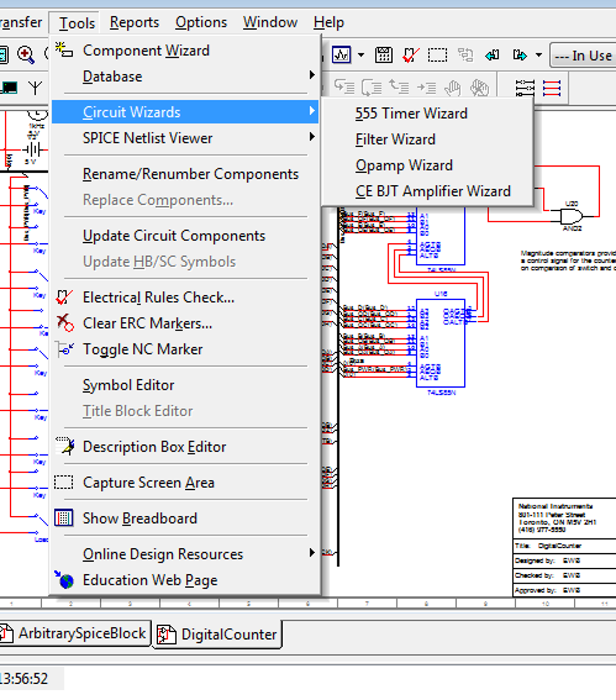Open the Reports menu
The height and width of the screenshot is (700, 616).
[x=134, y=23]
